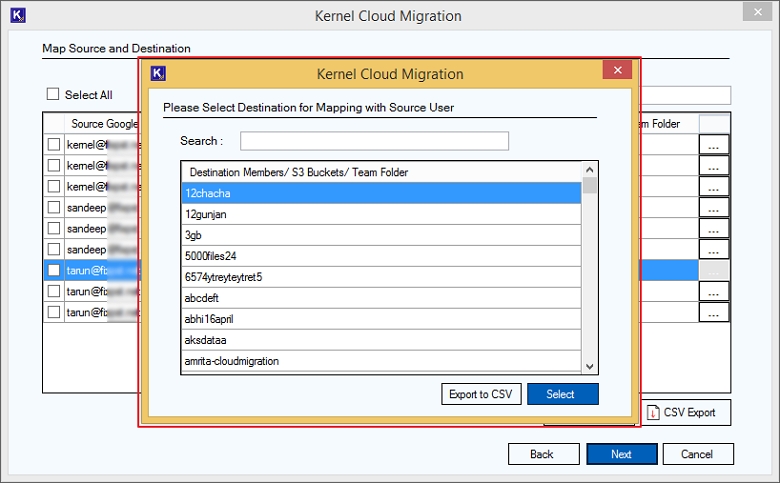Close the destination mapping dialog
The width and height of the screenshot is (780, 483).
click(x=617, y=70)
